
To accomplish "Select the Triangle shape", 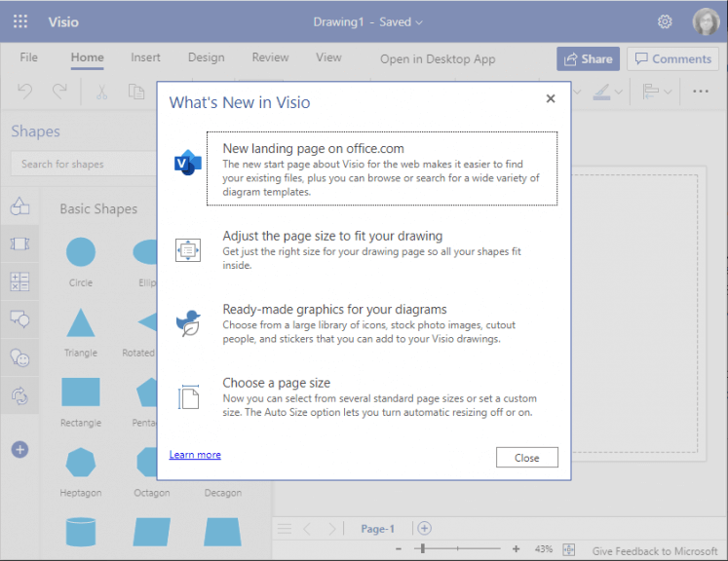I will (x=81, y=322).
